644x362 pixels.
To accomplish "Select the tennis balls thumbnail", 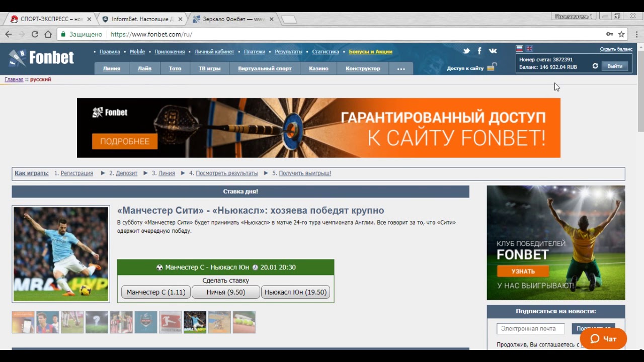I will (244, 322).
